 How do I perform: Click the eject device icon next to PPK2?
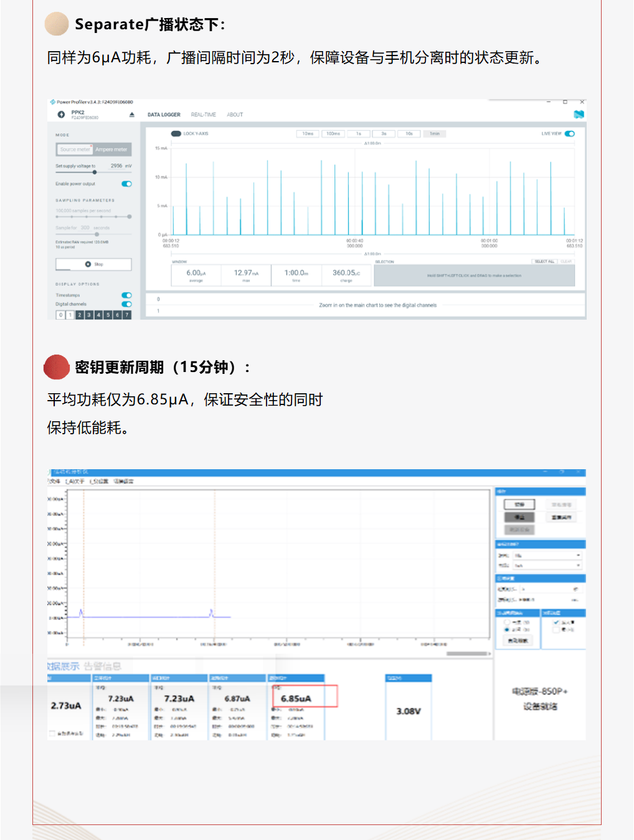pos(131,115)
